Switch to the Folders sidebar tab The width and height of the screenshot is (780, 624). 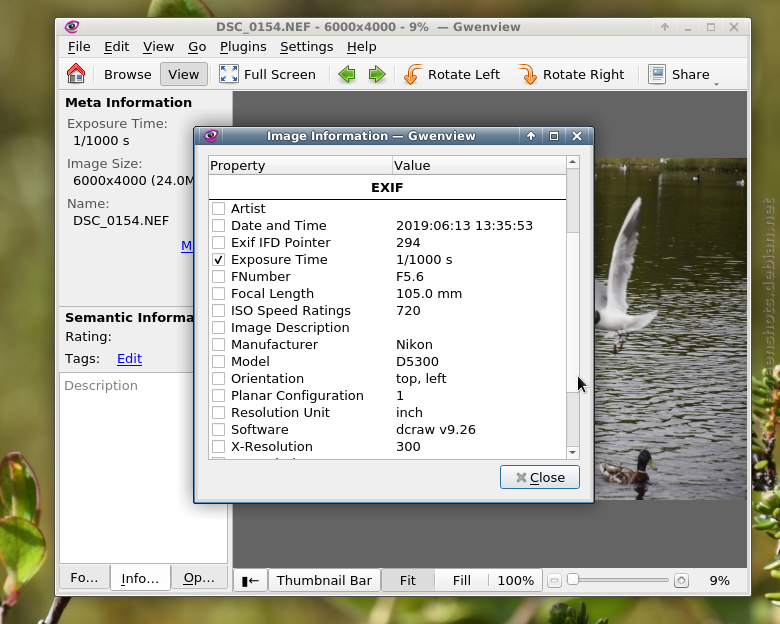(84, 577)
